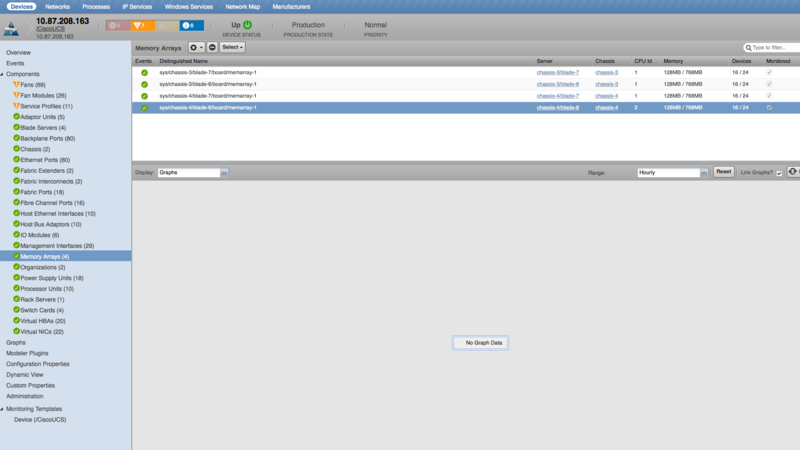This screenshot has width=800, height=450.
Task: Collapse the Components tree section
Action: [x=2, y=74]
